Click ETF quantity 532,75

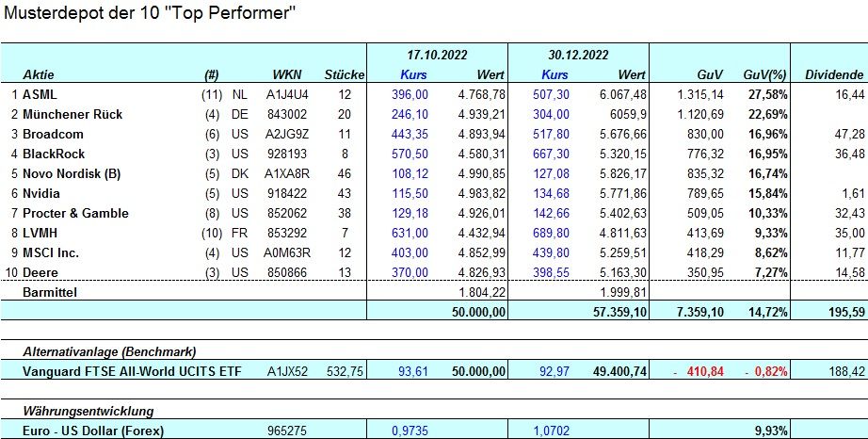point(346,371)
